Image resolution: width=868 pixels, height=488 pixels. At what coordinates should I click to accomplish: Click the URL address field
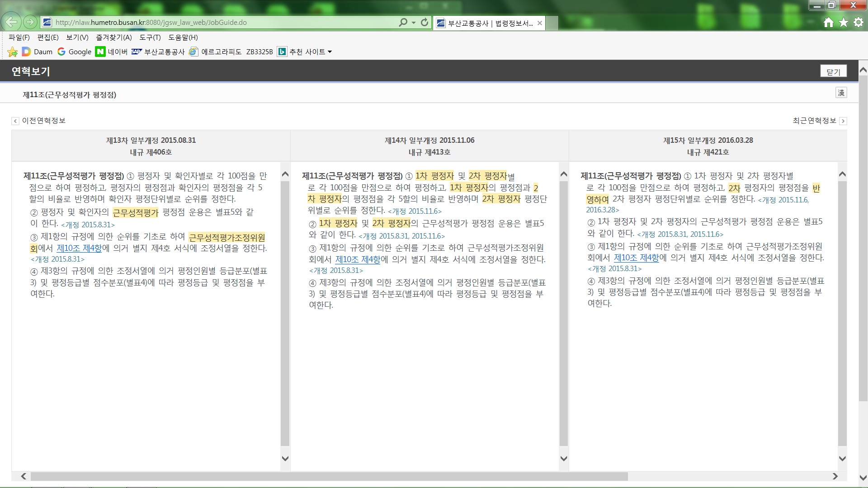point(225,22)
